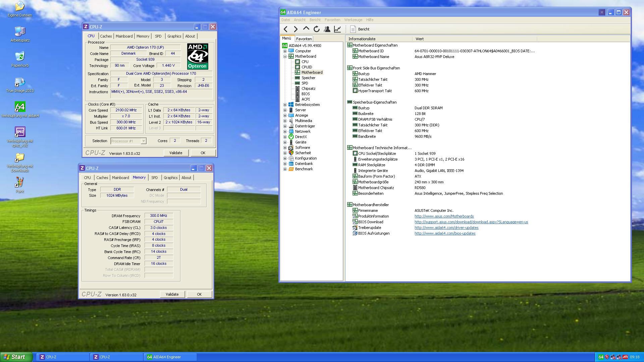644x362 pixels.
Task: Expand the DirectX node
Action: tap(285, 137)
